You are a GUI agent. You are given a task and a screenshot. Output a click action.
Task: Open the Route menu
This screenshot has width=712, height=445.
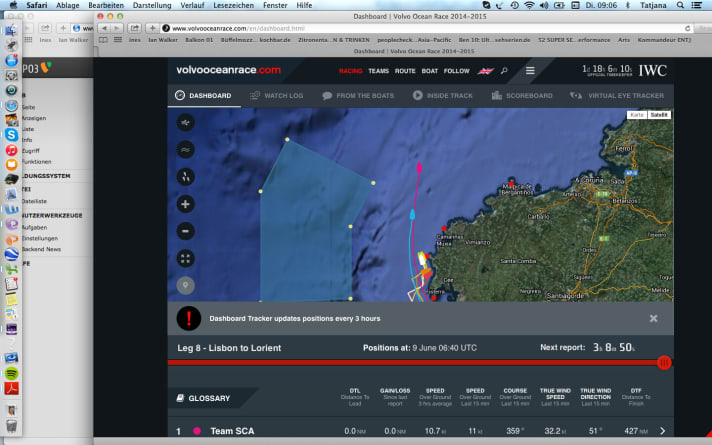[405, 71]
